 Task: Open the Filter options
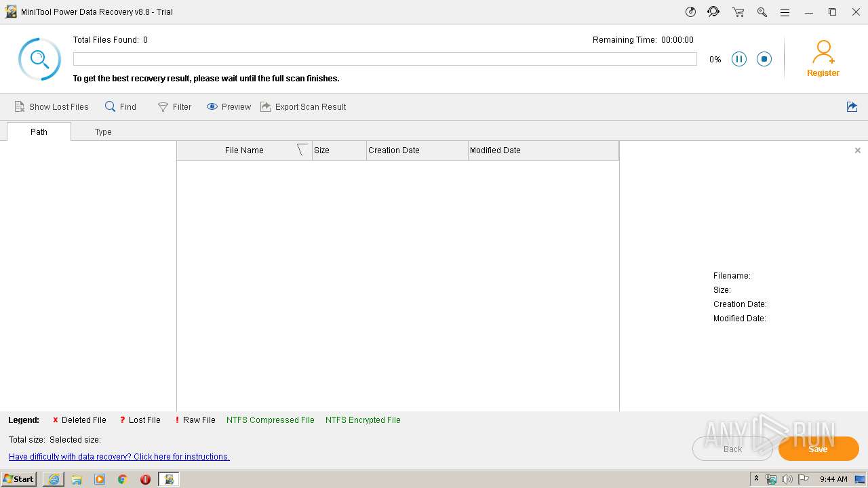pyautogui.click(x=174, y=106)
